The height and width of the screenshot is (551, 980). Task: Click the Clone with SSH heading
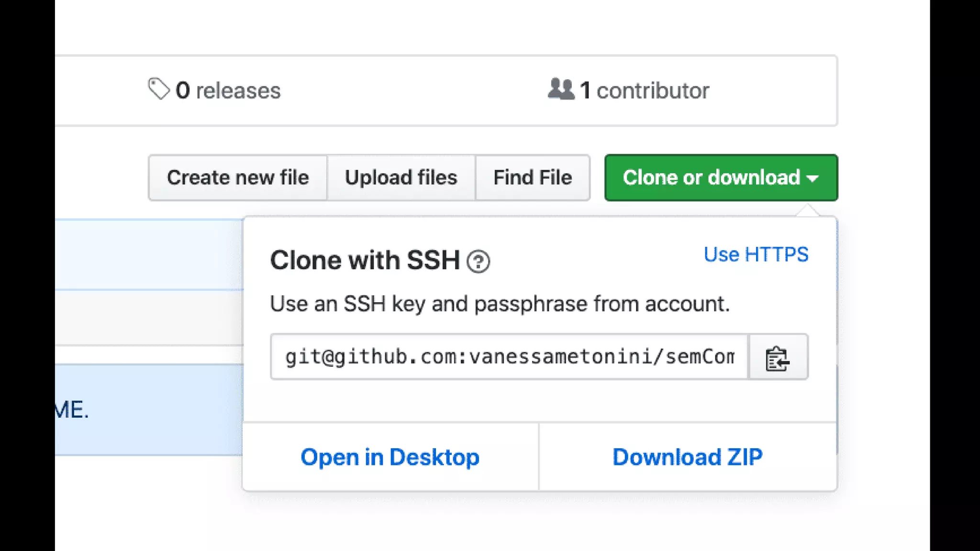365,261
